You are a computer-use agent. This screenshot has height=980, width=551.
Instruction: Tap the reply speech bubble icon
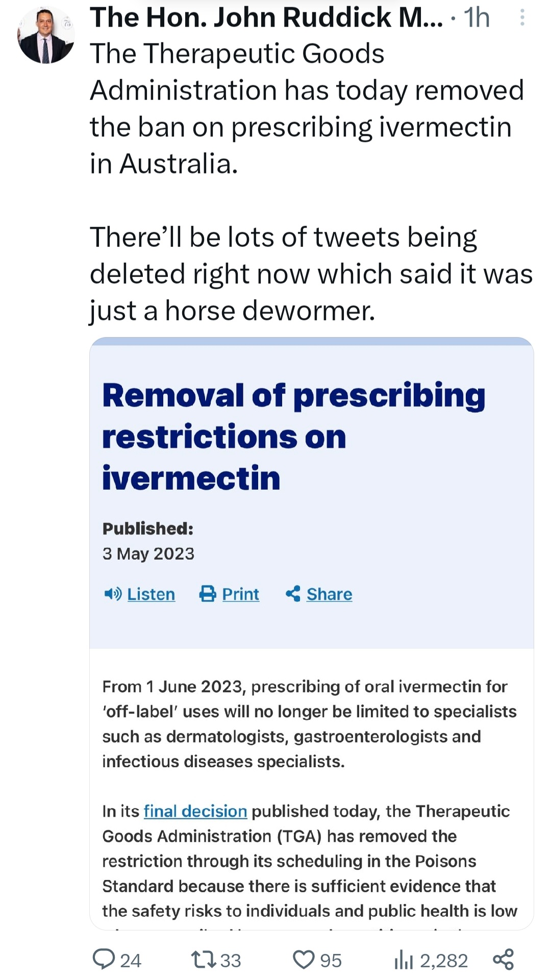104,959
